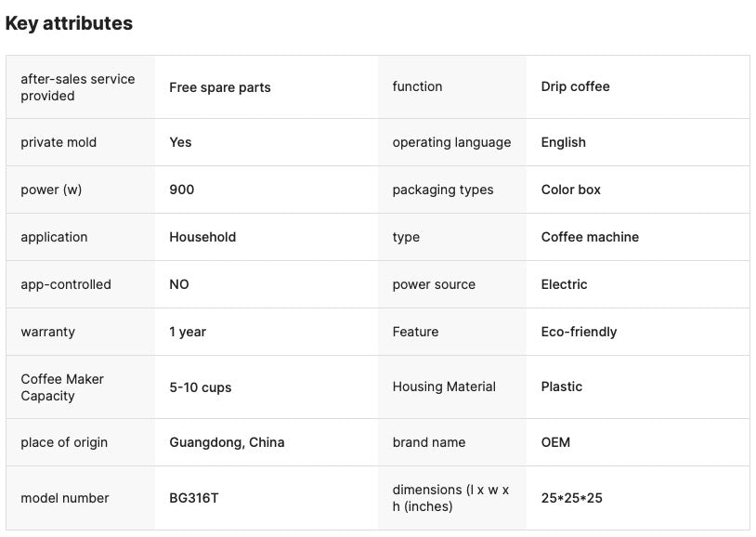This screenshot has width=756, height=537.
Task: Click the Key attributes heading
Action: click(70, 24)
